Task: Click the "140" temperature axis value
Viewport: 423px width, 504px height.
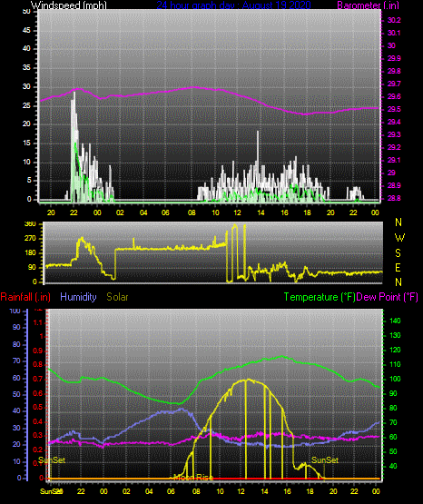Action: point(395,321)
